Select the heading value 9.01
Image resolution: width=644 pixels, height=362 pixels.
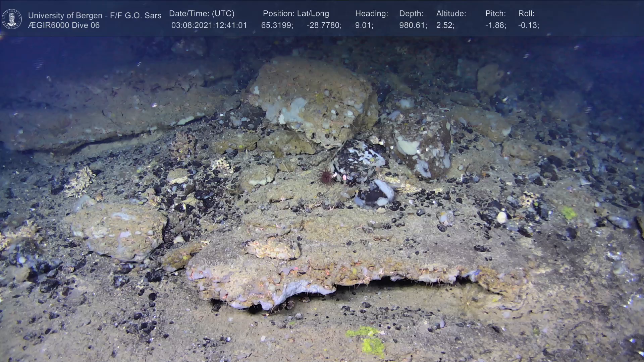(x=364, y=25)
